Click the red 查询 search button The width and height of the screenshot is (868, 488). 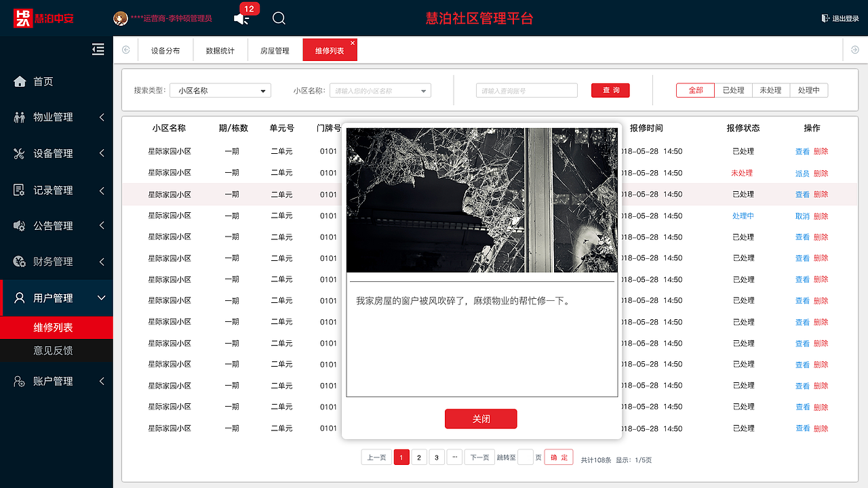coord(610,89)
